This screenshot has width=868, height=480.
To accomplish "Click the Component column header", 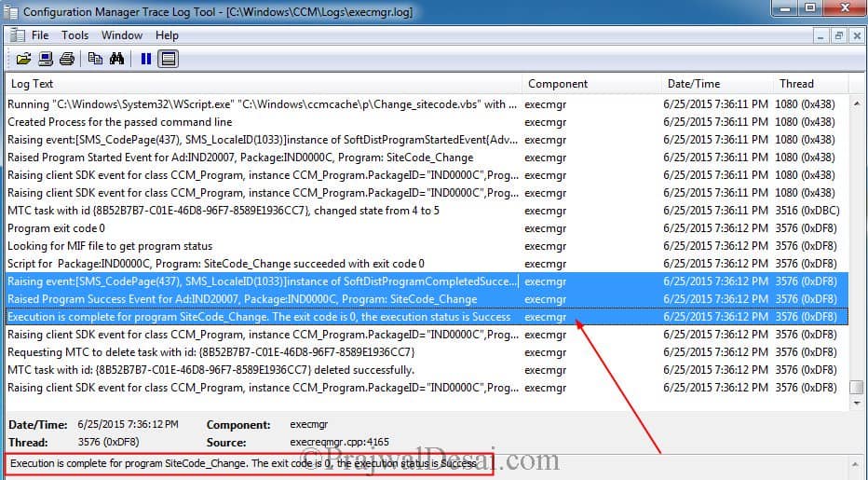I will 591,84.
